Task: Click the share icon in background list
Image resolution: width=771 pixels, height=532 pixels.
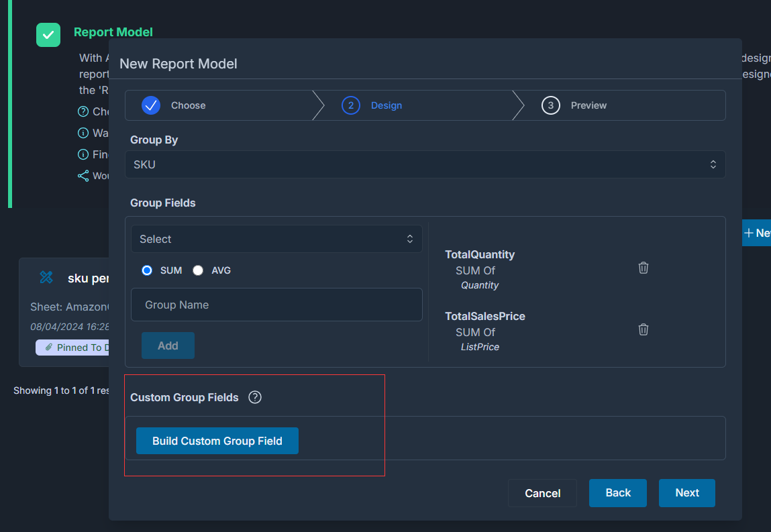Action: tap(83, 176)
